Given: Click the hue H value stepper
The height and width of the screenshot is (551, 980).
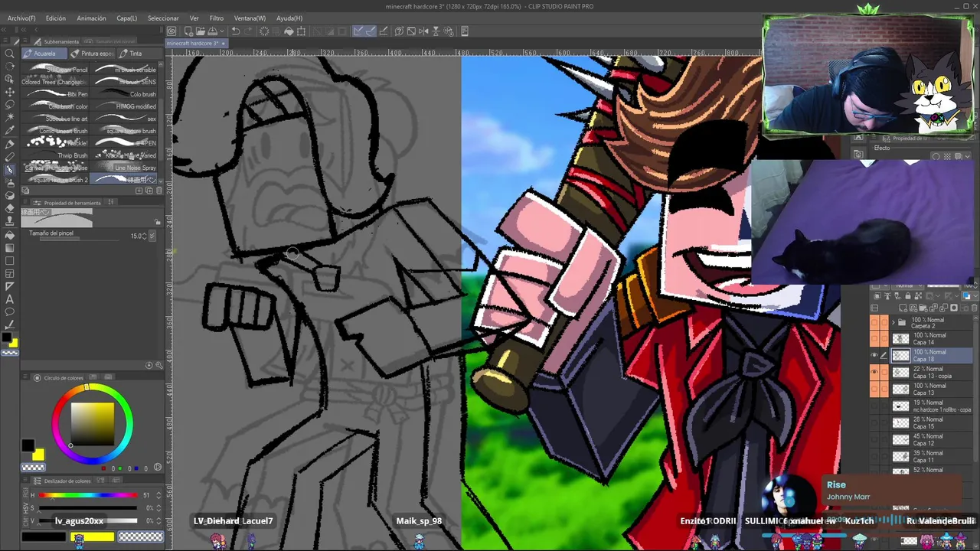Looking at the screenshot, I should click(160, 495).
